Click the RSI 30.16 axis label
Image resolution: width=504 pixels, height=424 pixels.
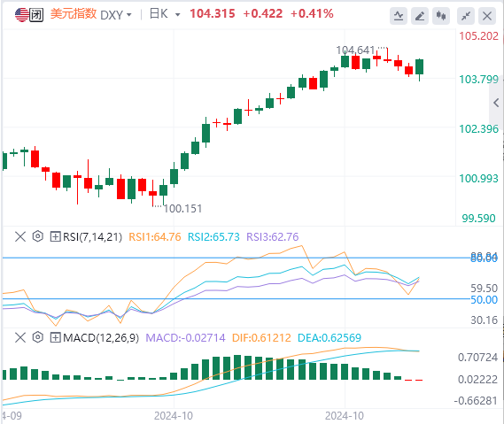click(484, 320)
